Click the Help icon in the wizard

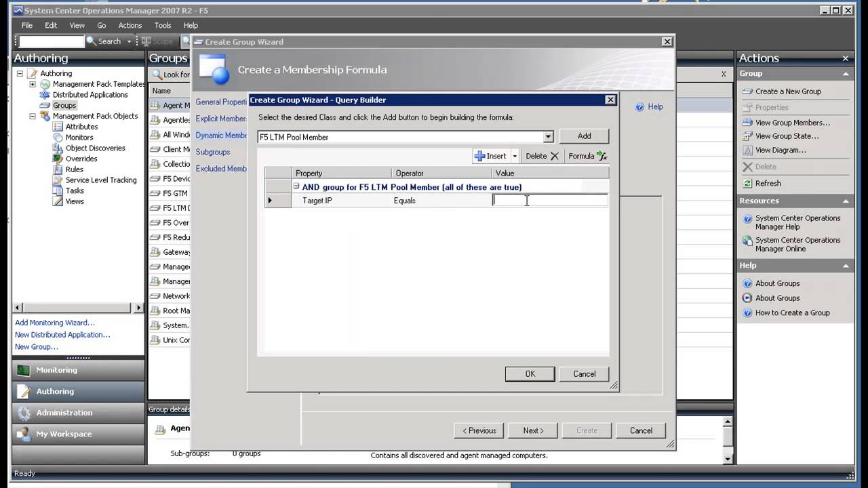tap(639, 107)
